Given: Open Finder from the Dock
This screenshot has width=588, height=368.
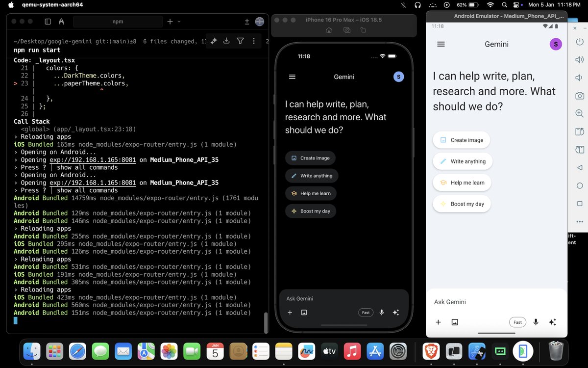Looking at the screenshot, I should [x=32, y=351].
